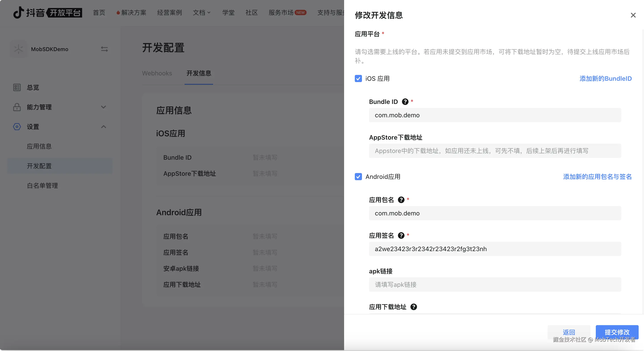The image size is (644, 351).
Task: Open the 文档 dropdown menu
Action: tap(202, 12)
